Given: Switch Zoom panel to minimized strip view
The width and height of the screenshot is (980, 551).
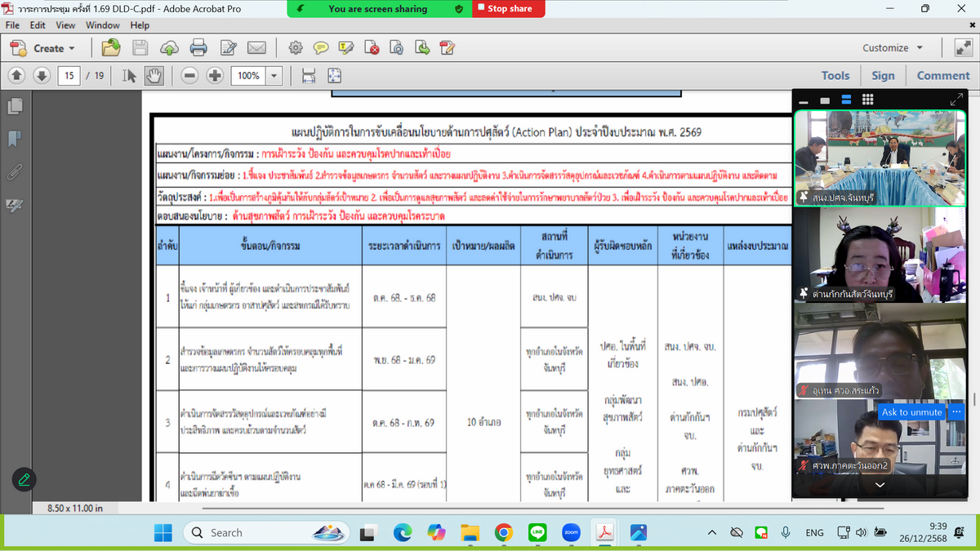Looking at the screenshot, I should click(x=804, y=100).
